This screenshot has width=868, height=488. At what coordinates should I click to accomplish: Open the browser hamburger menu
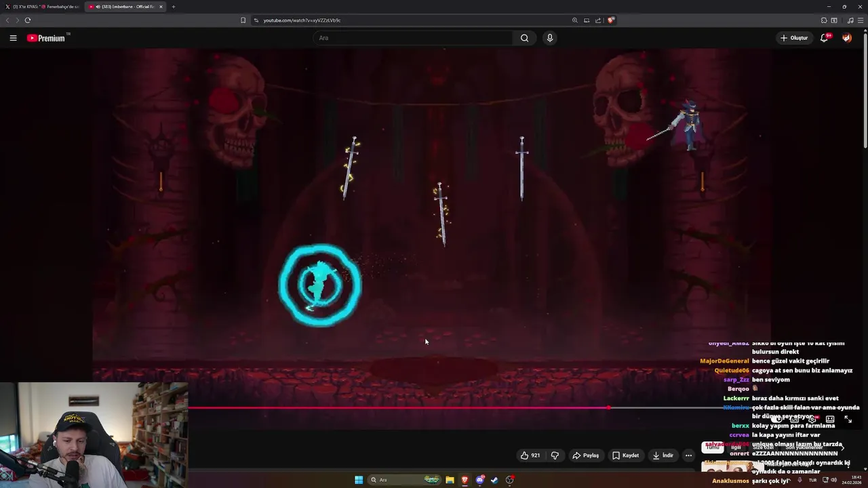coord(861,20)
